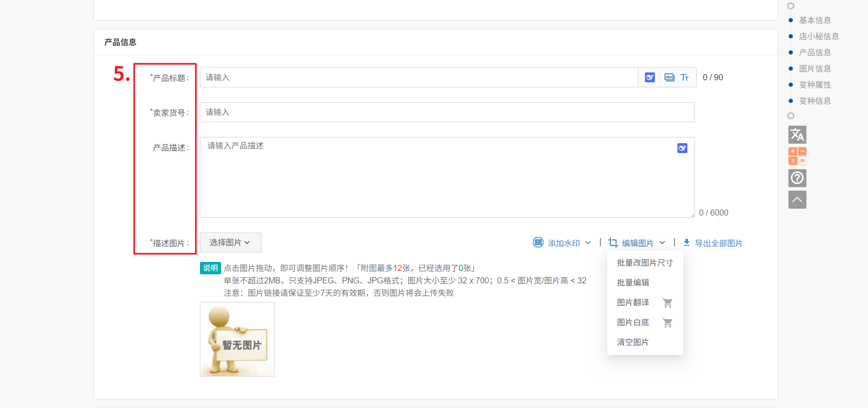This screenshot has height=408, width=868.
Task: Select 批量改图片尺寸 from the menu
Action: (x=644, y=263)
